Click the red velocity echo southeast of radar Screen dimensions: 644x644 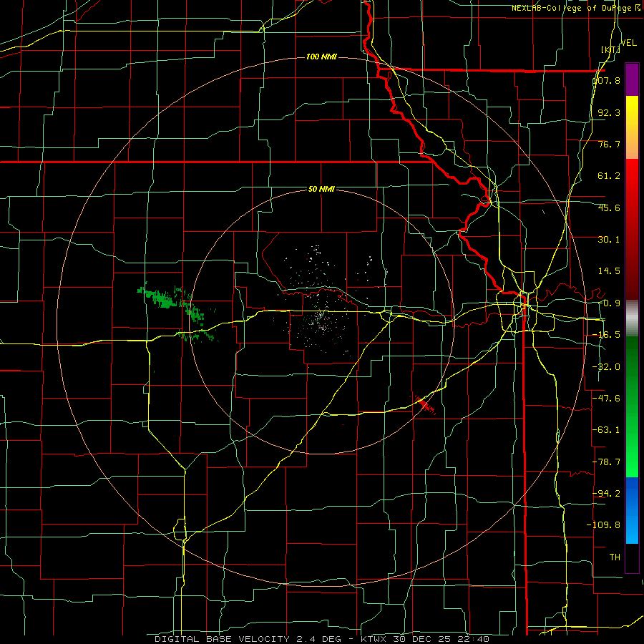425,405
